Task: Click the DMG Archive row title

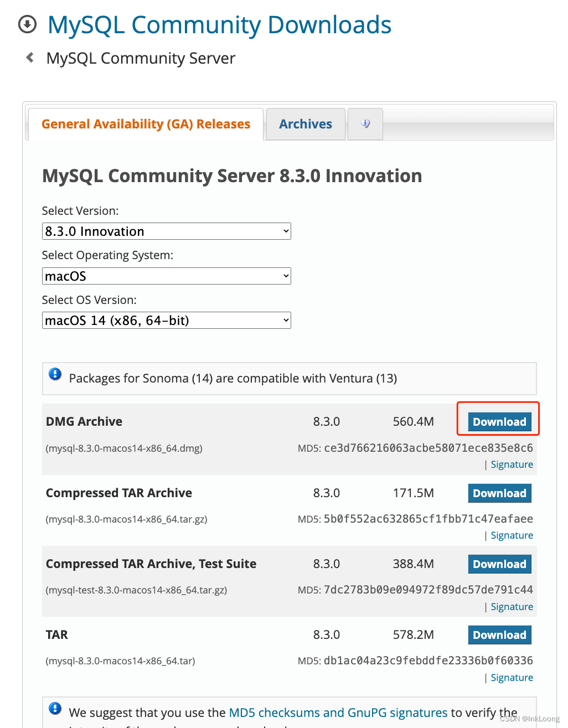Action: [84, 422]
